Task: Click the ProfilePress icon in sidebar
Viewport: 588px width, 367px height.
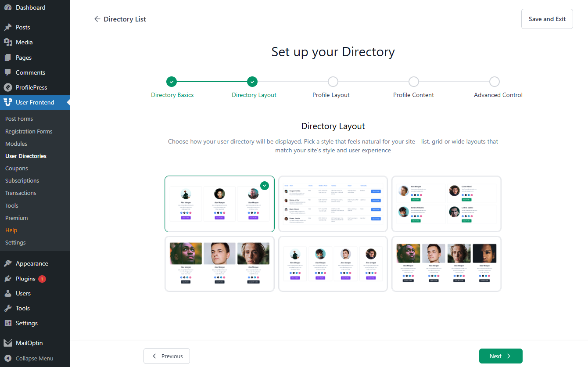Action: [8, 87]
